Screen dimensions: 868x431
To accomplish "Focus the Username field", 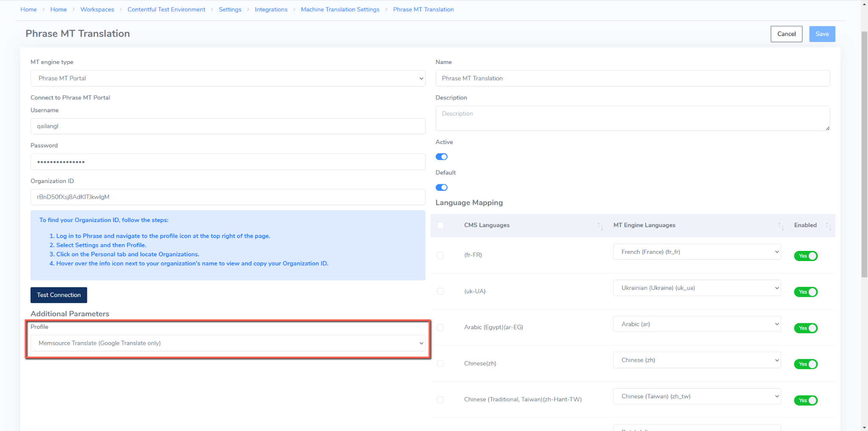I will coord(228,126).
